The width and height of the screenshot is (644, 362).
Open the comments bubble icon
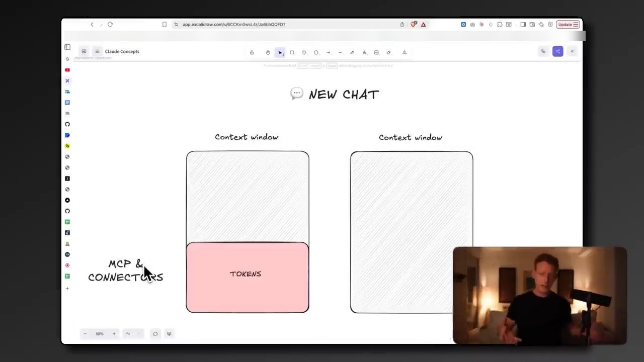click(x=155, y=334)
